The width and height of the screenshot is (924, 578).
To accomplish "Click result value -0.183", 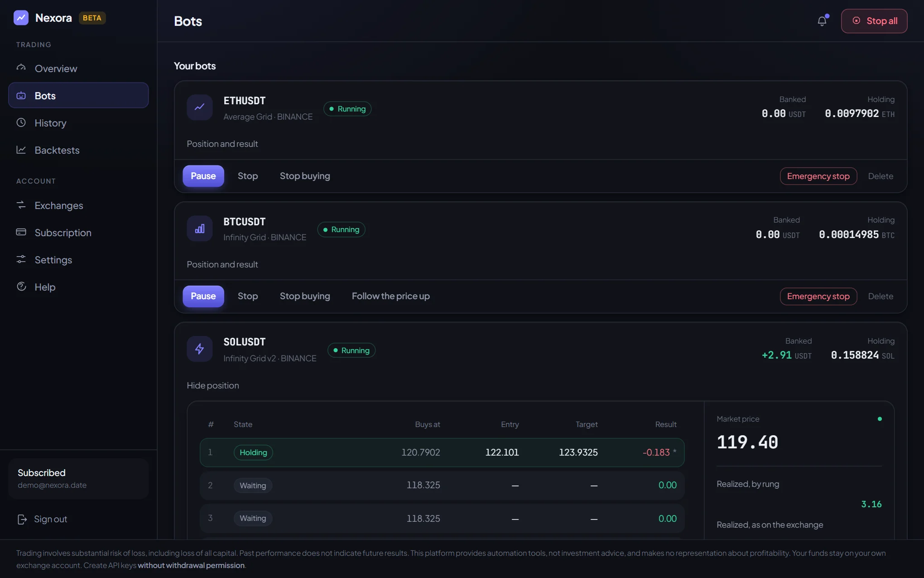I will 656,452.
